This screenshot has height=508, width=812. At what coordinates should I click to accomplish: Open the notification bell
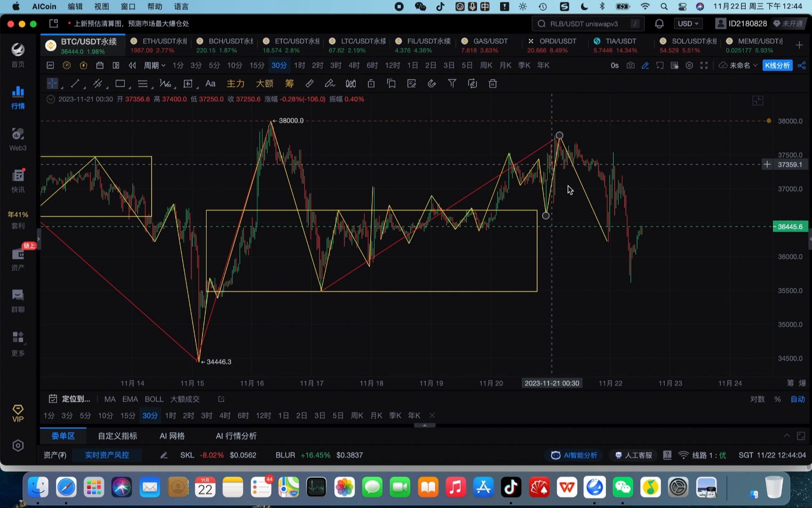pyautogui.click(x=659, y=24)
